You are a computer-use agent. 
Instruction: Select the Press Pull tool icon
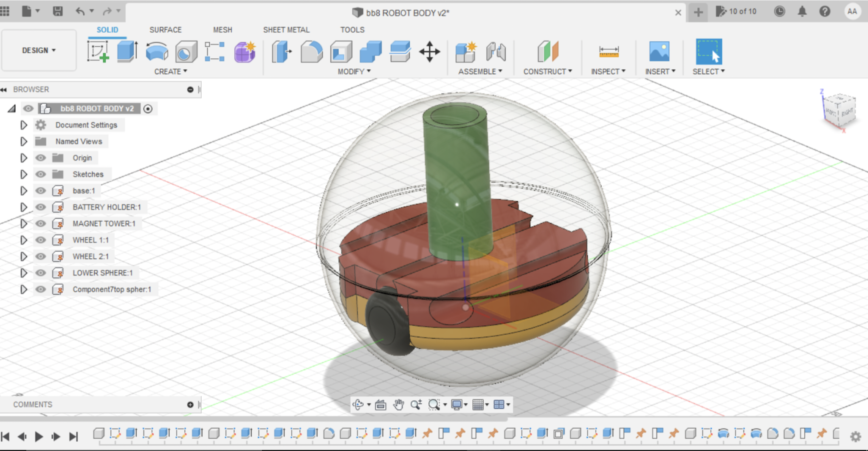[282, 52]
